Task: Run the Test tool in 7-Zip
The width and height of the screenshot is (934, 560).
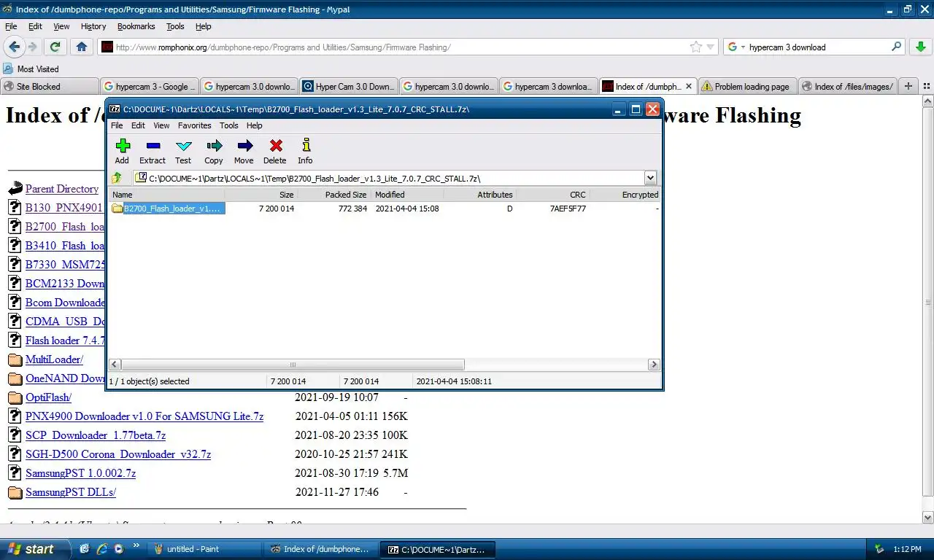Action: coord(183,151)
